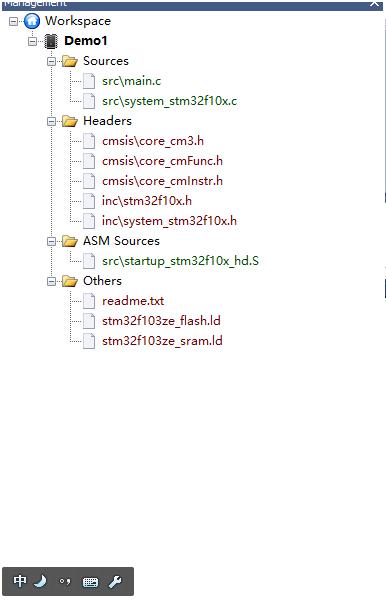The image size is (386, 608).
Task: Collapse the Headers folder
Action: coord(51,121)
